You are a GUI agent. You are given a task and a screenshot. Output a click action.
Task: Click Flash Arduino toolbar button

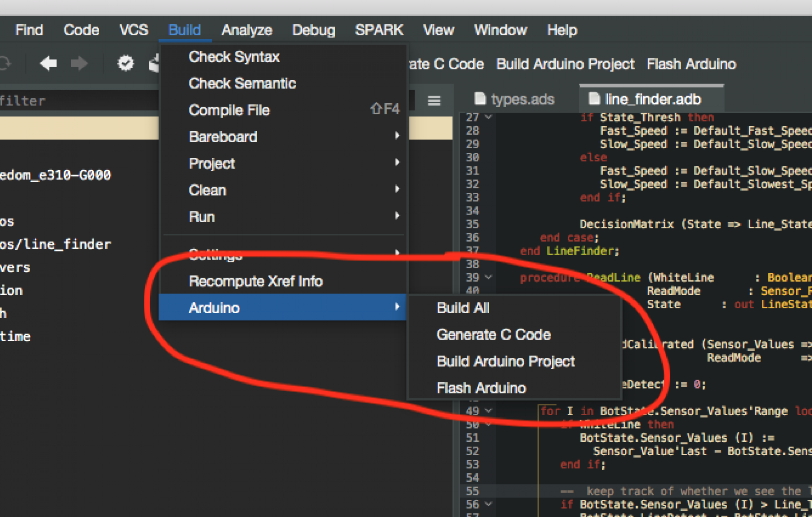(692, 64)
